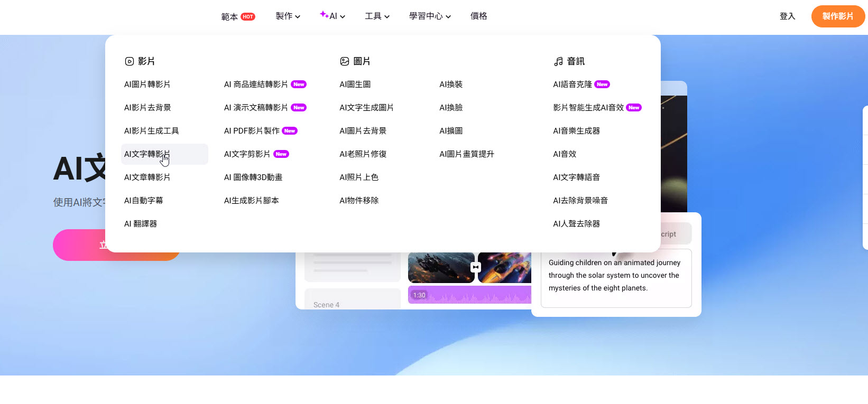
Task: Click the 影片 video category icon
Action: 129,61
